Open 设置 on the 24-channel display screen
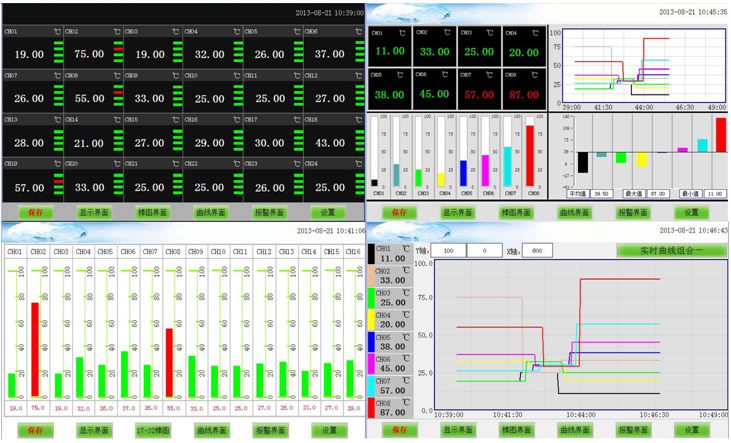The image size is (731, 443). pyautogui.click(x=328, y=213)
